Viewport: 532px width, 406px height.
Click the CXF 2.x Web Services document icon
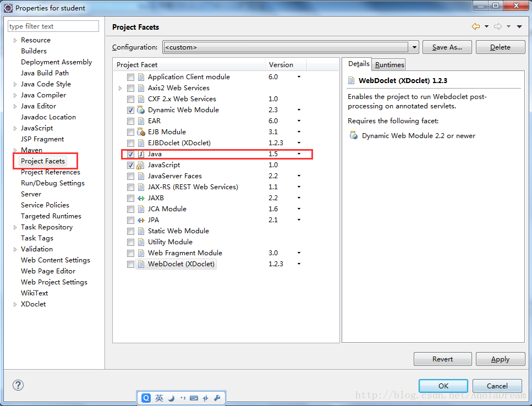coord(141,99)
